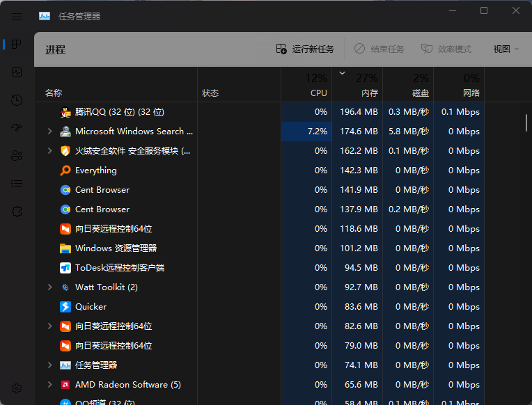Image resolution: width=532 pixels, height=405 pixels.
Task: Expand the 任务管理器 process group
Action: click(50, 365)
